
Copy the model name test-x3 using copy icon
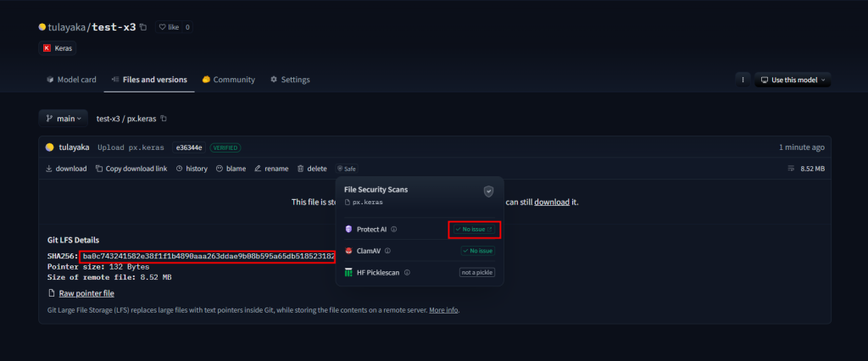click(143, 27)
